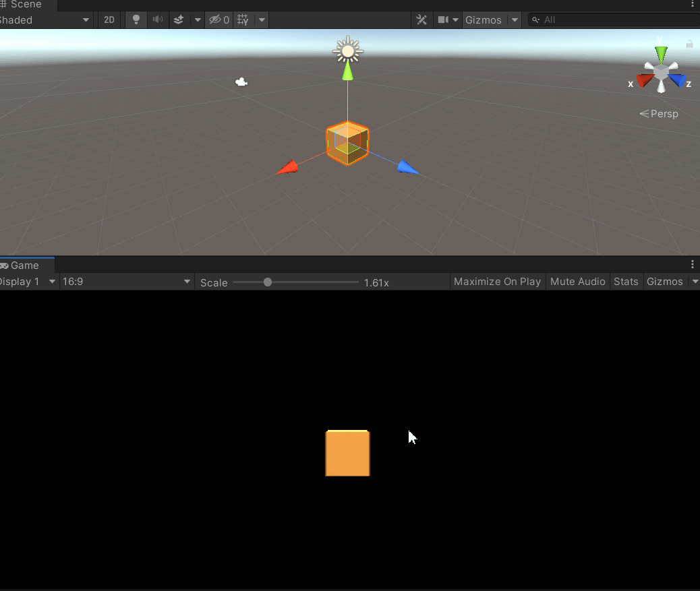
Task: Toggle Maximize On Play
Action: [x=497, y=282]
